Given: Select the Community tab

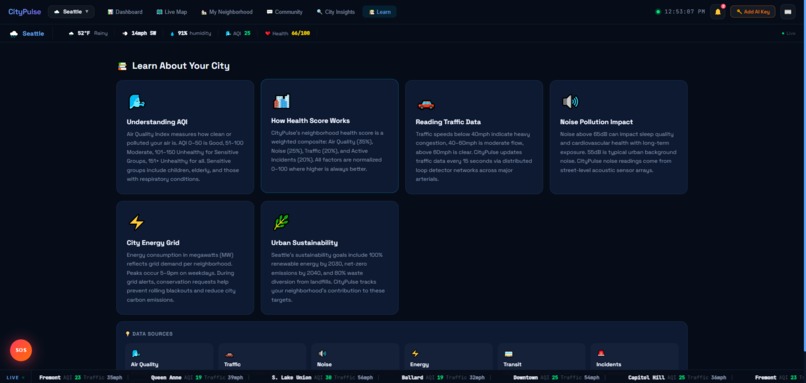Looking at the screenshot, I should pyautogui.click(x=285, y=12).
